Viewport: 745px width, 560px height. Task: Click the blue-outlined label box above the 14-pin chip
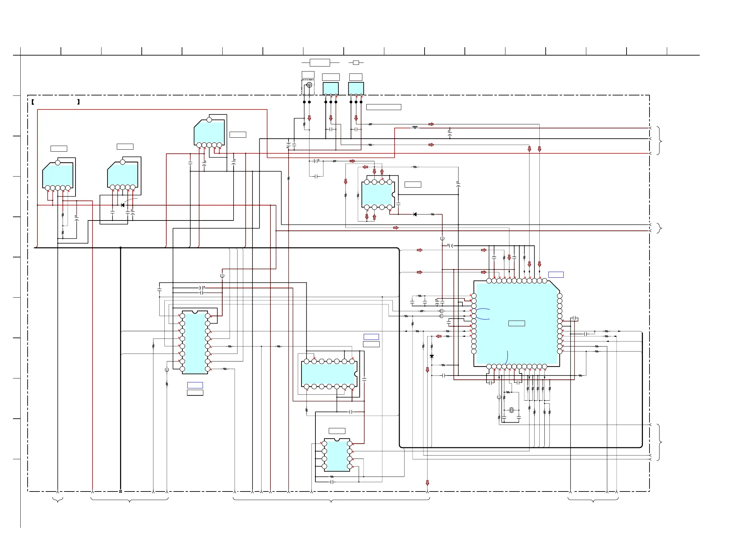tap(371, 337)
